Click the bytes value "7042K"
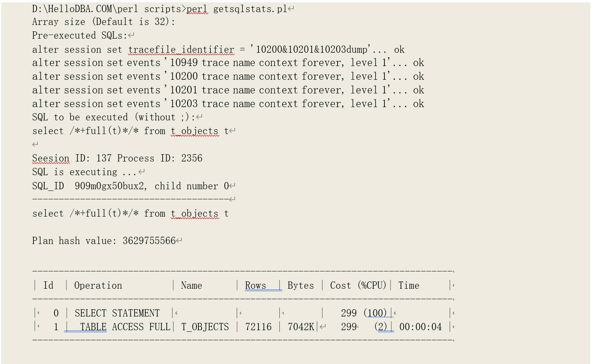This screenshot has height=364, width=591. point(301,327)
